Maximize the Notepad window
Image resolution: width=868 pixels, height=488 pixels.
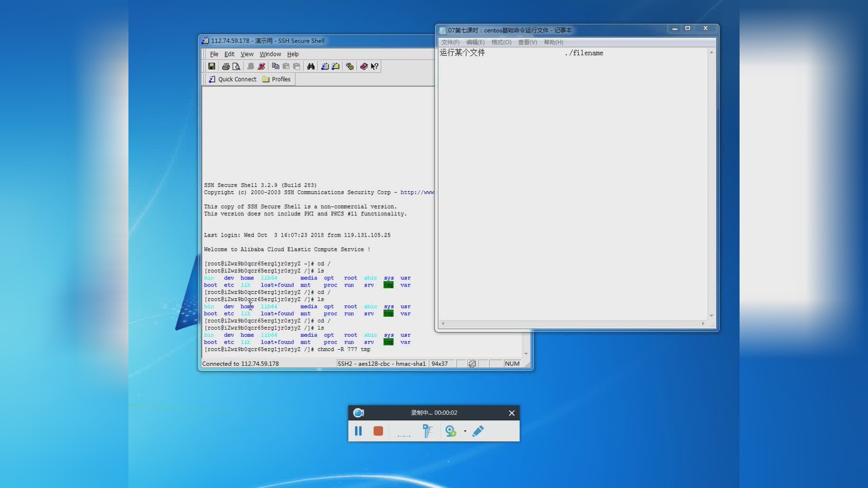tap(688, 29)
